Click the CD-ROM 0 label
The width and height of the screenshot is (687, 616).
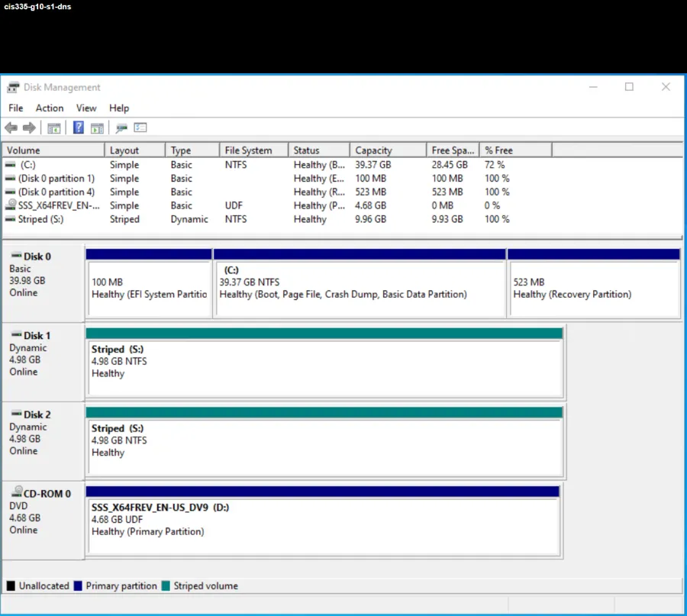(x=47, y=494)
